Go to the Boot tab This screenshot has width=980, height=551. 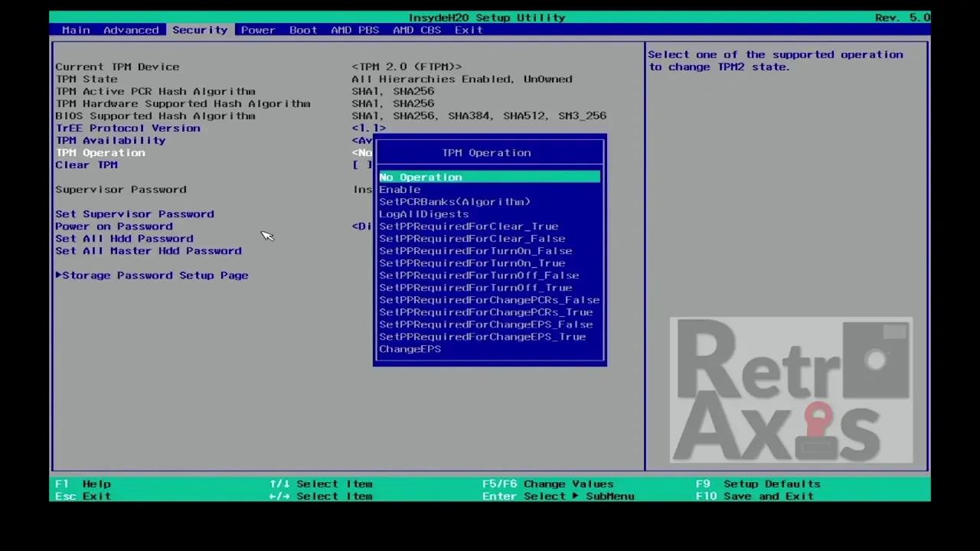(302, 30)
